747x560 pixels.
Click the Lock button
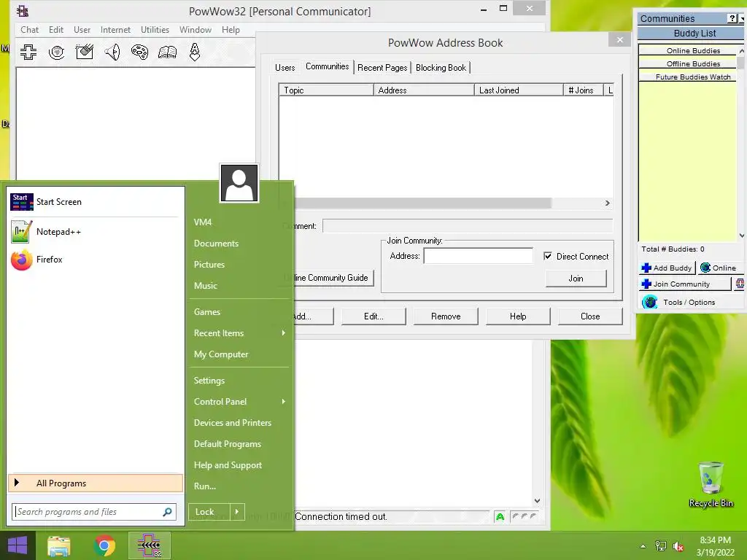pos(209,512)
